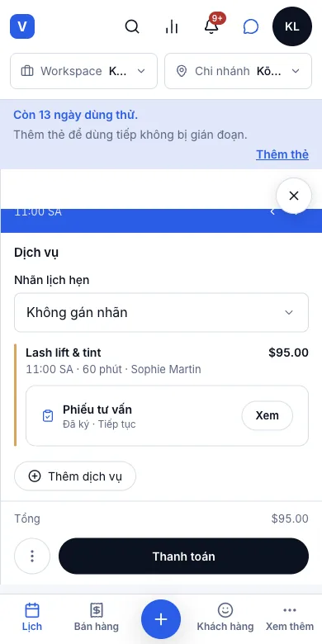This screenshot has height=644, width=322.
Task: Open the Không gán nhãn label dropdown
Action: pos(161,313)
